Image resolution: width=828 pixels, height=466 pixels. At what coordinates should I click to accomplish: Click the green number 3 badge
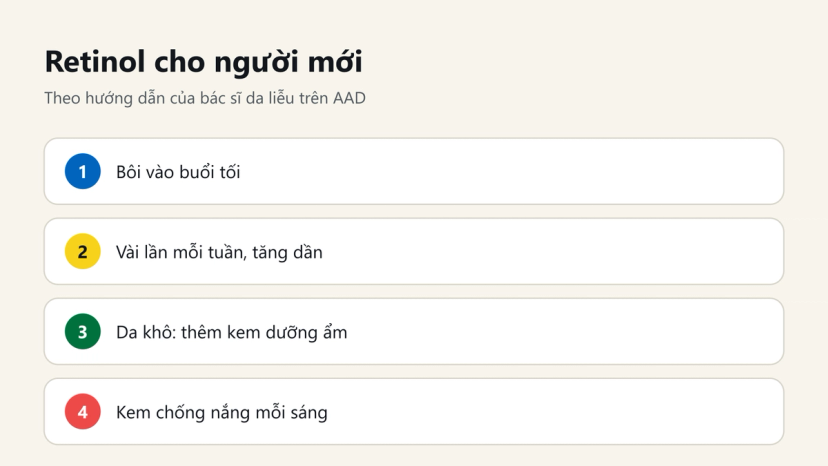[83, 332]
